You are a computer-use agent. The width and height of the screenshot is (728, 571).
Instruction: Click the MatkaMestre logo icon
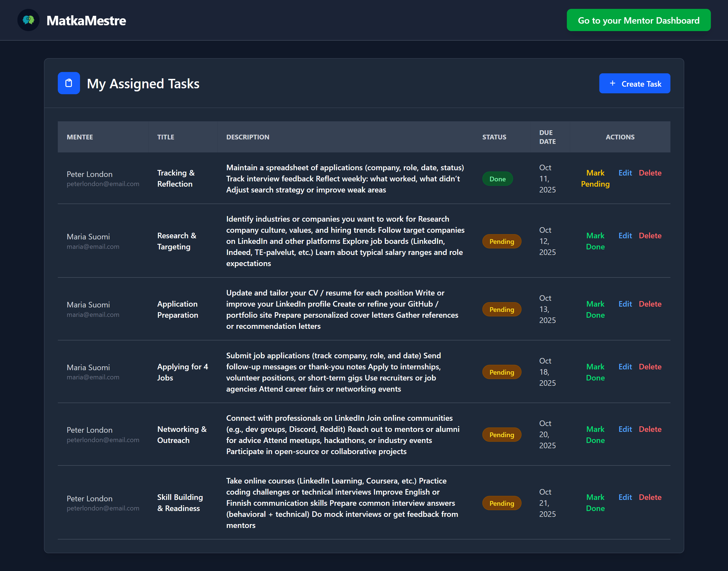pos(28,20)
